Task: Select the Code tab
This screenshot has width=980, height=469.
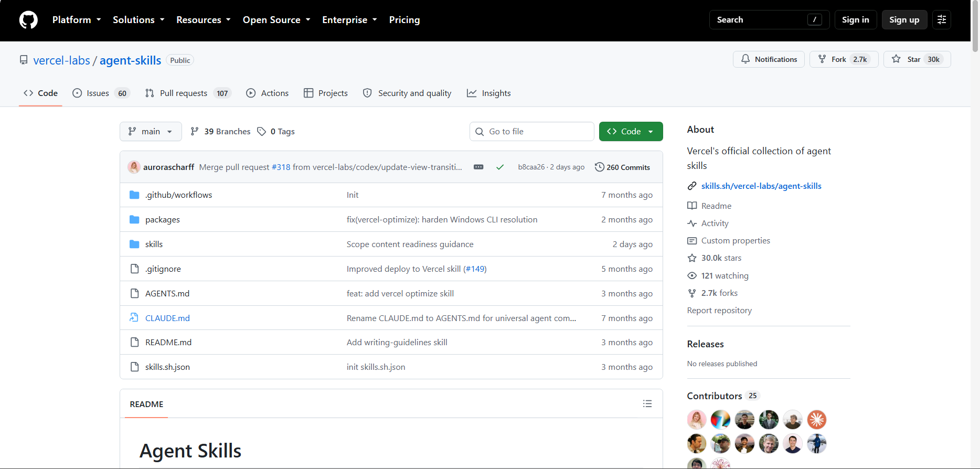Action: (40, 93)
